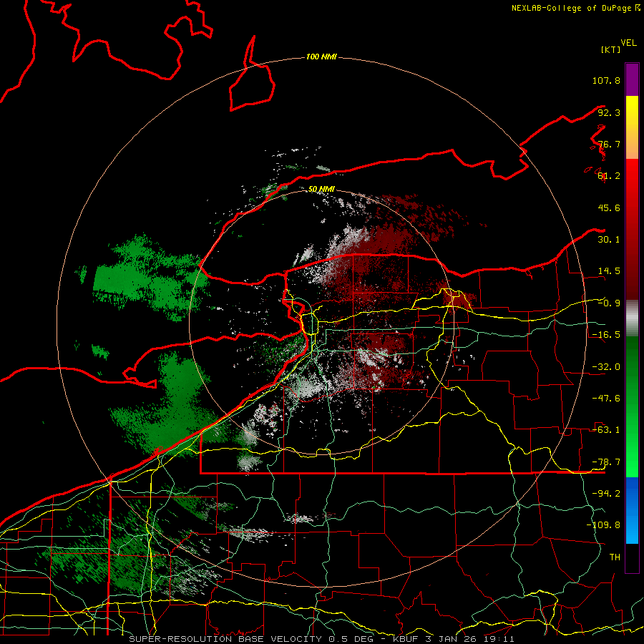Click the TH legend label
The height and width of the screenshot is (644, 644).
click(615, 557)
